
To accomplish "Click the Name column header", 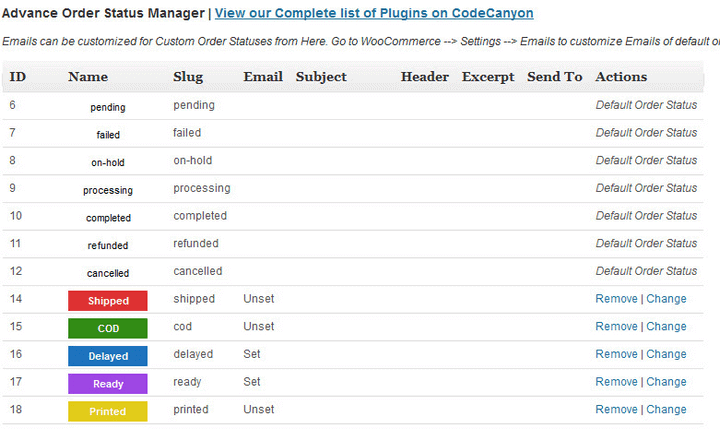I will [x=88, y=77].
